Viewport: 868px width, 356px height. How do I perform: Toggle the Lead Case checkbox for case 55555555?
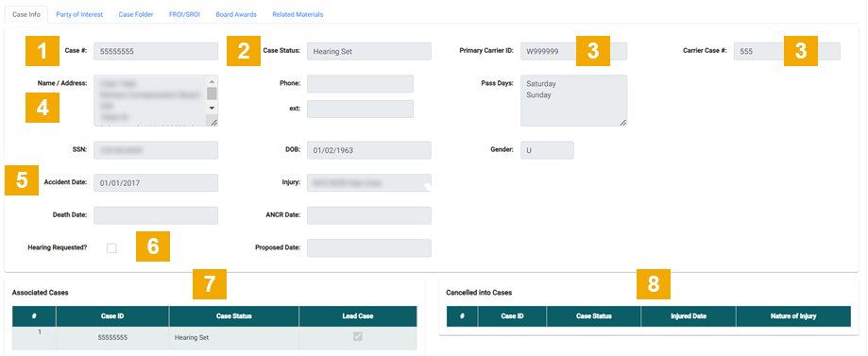click(x=358, y=336)
